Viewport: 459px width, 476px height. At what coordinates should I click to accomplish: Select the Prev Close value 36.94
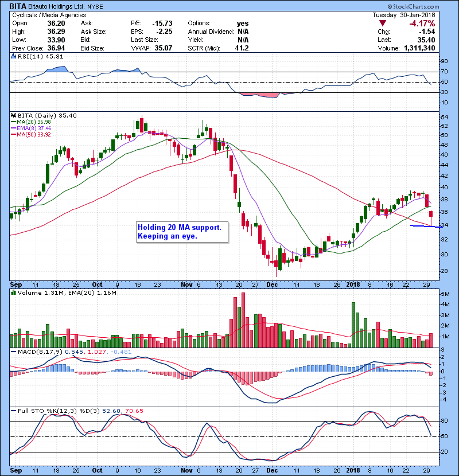(56, 48)
